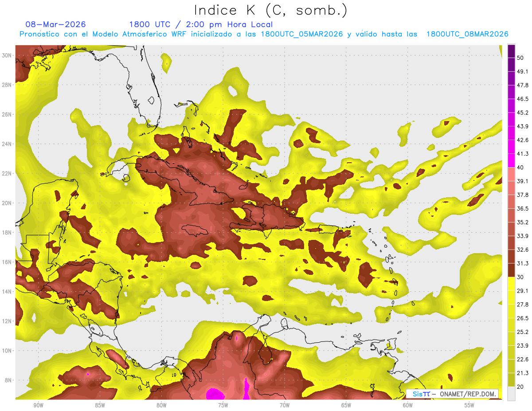The width and height of the screenshot is (532, 411).
Task: Click legend value "26.5"
Action: pyautogui.click(x=523, y=318)
